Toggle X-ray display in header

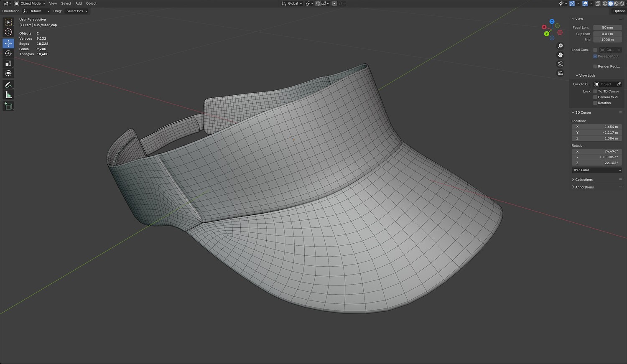click(598, 3)
